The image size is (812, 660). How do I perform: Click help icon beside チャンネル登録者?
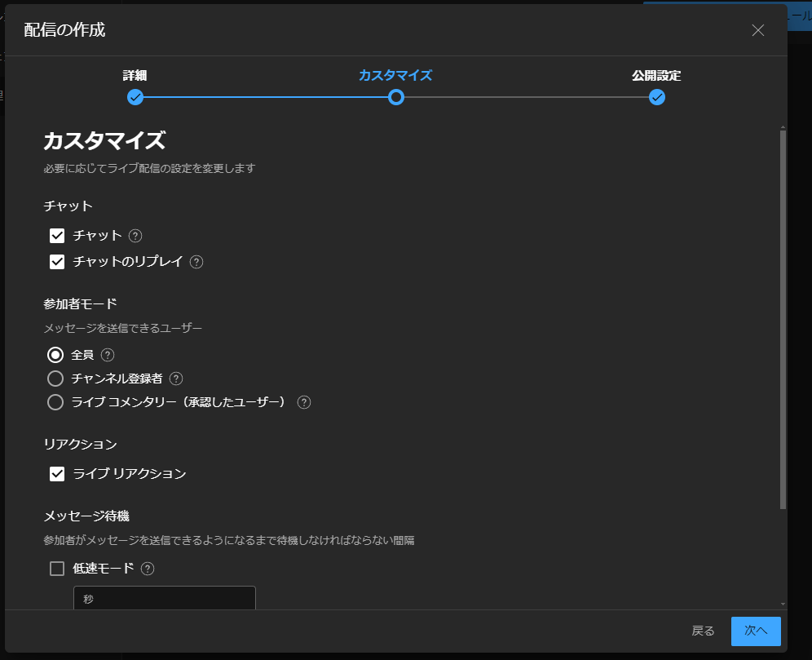pos(176,379)
